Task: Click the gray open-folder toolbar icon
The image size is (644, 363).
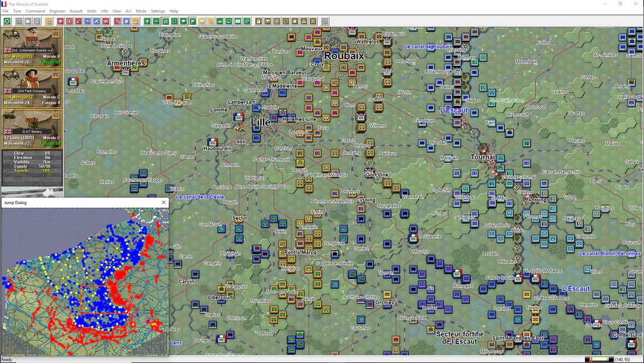Action: (x=27, y=21)
